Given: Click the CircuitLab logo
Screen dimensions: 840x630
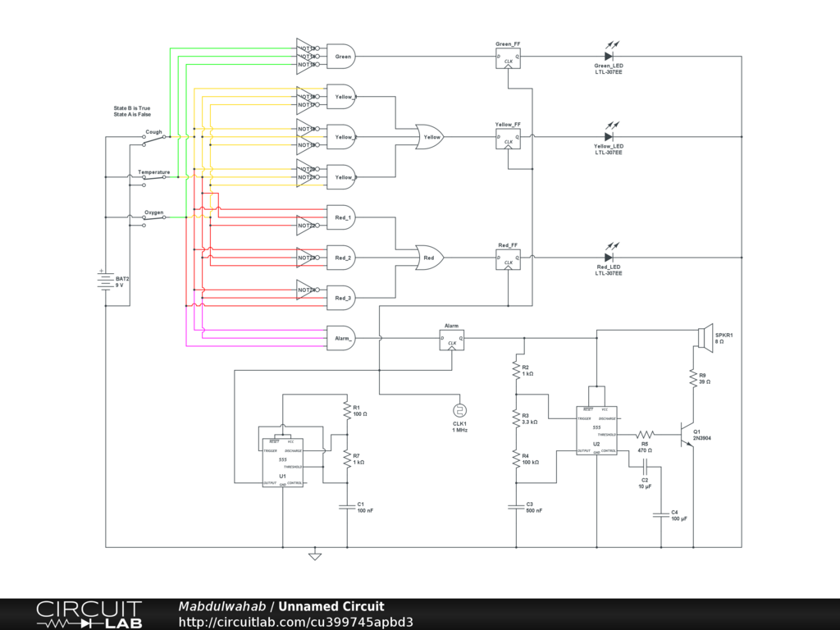Looking at the screenshot, I should click(89, 614).
